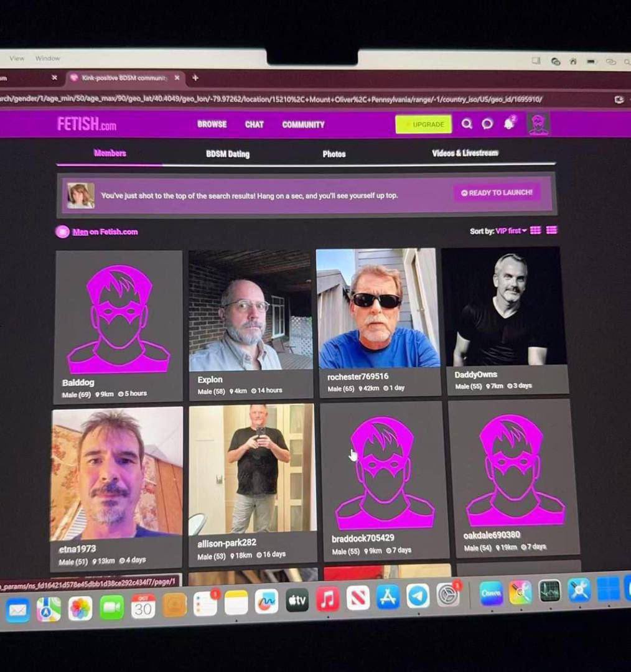
Task: Open the search magnifier icon in site header
Action: [467, 124]
